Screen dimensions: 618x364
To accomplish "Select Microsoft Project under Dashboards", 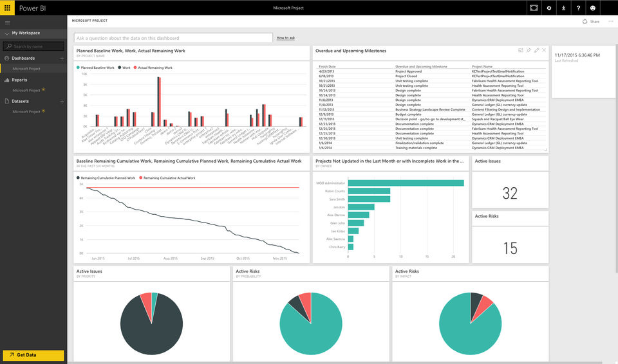I will [x=26, y=69].
